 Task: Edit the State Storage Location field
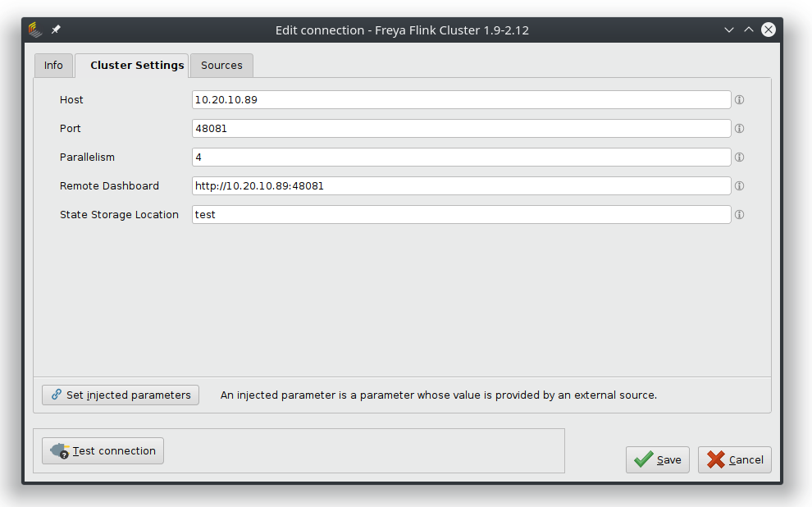pos(461,215)
